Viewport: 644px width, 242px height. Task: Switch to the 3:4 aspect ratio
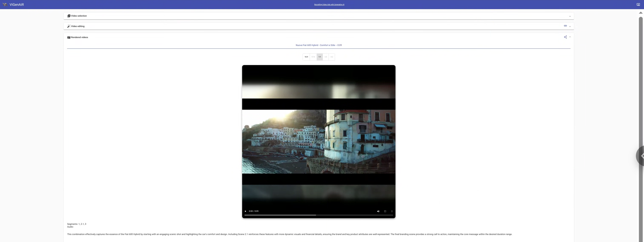click(x=325, y=57)
